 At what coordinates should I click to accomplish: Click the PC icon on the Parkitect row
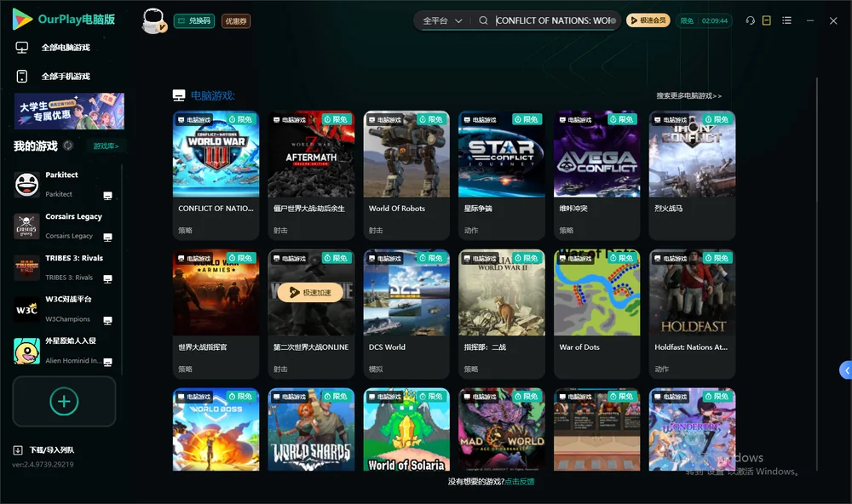(x=107, y=196)
